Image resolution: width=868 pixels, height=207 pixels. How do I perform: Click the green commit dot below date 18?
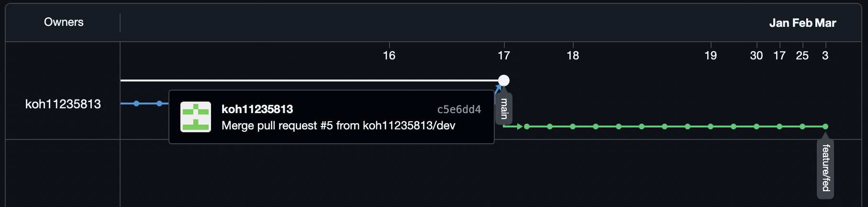[x=573, y=126]
